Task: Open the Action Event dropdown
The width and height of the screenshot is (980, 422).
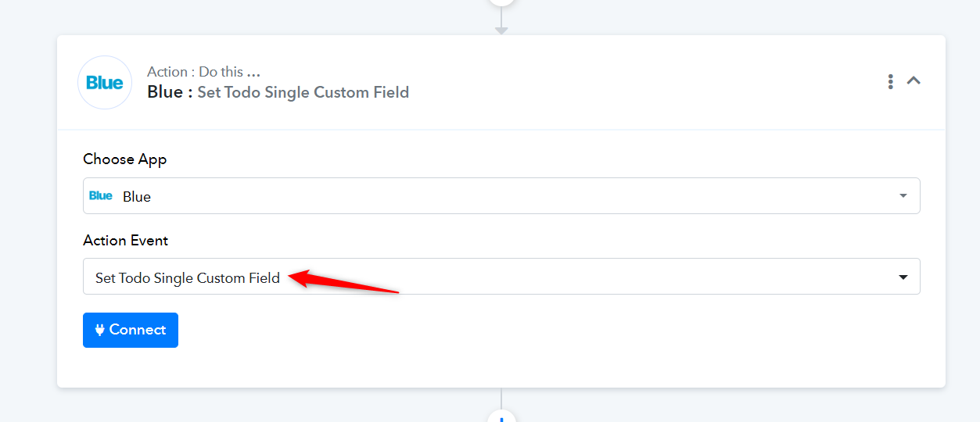Action: point(501,277)
